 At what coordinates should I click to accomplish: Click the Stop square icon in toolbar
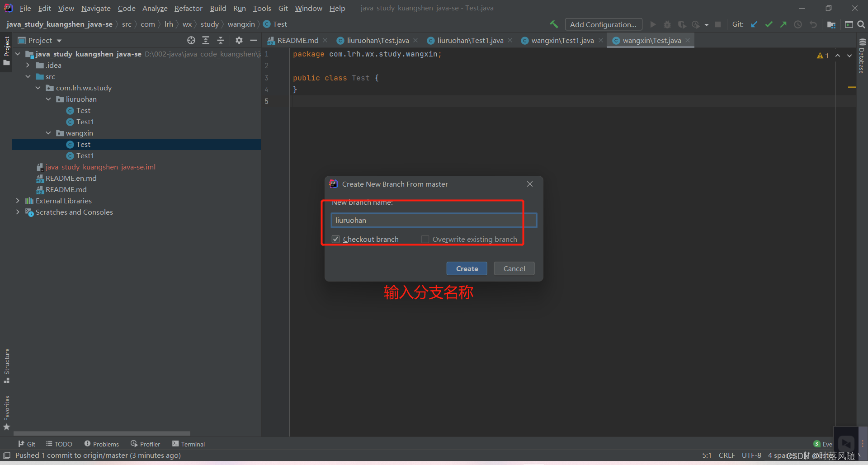pyautogui.click(x=718, y=24)
